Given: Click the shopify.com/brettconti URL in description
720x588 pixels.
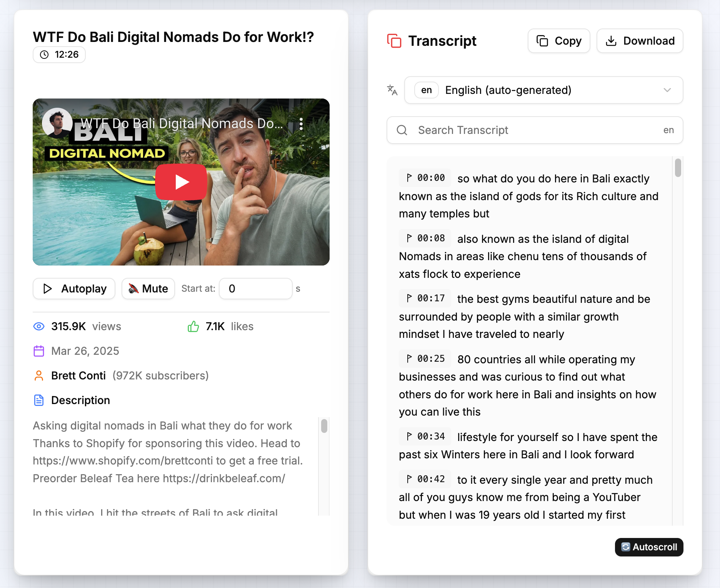Looking at the screenshot, I should coord(123,461).
